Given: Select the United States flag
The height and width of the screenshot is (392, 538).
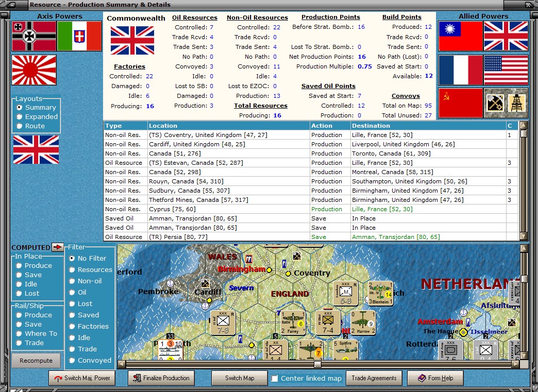Looking at the screenshot, I should pyautogui.click(x=506, y=70).
